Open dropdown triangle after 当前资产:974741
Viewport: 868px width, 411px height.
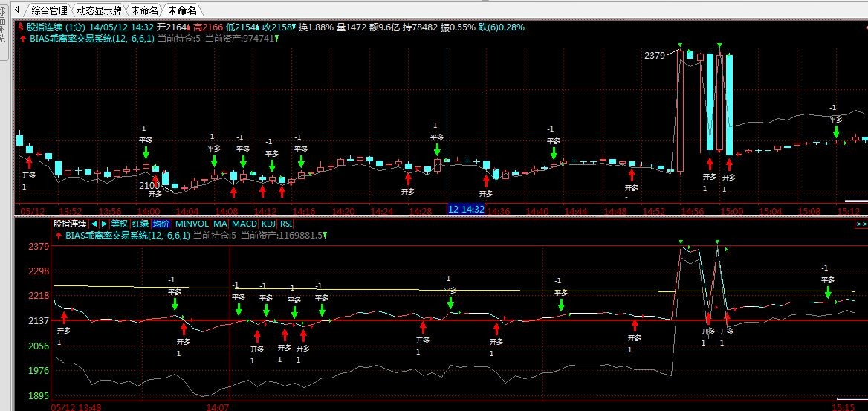pyautogui.click(x=276, y=39)
